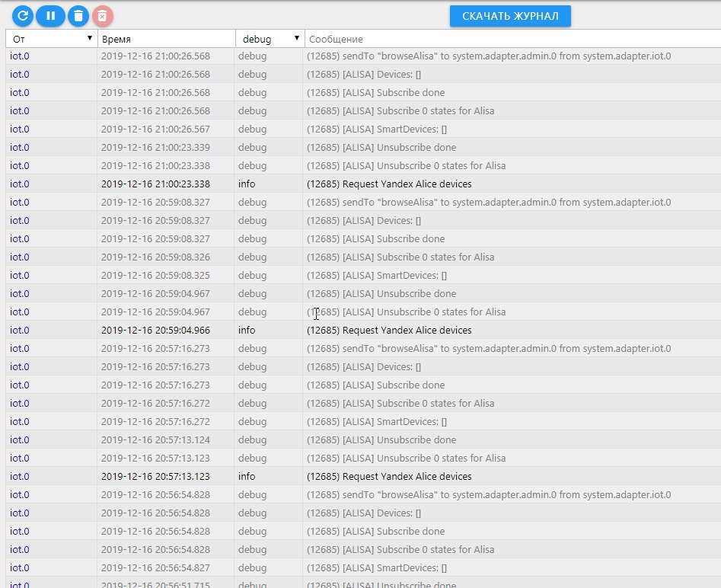Focus the Сообщение message filter field
This screenshot has height=588, width=721.
(x=512, y=39)
